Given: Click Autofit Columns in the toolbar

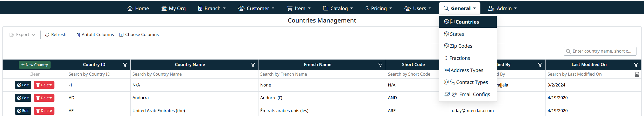Looking at the screenshot, I should (95, 35).
